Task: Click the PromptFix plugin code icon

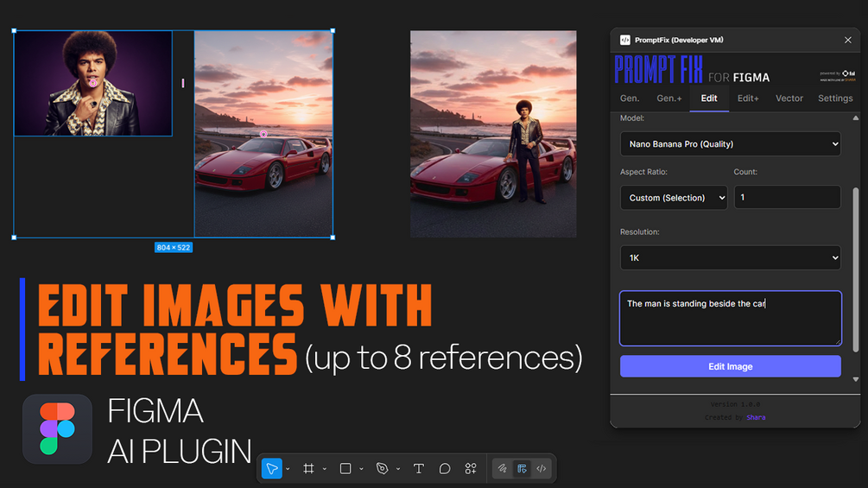Action: 625,40
